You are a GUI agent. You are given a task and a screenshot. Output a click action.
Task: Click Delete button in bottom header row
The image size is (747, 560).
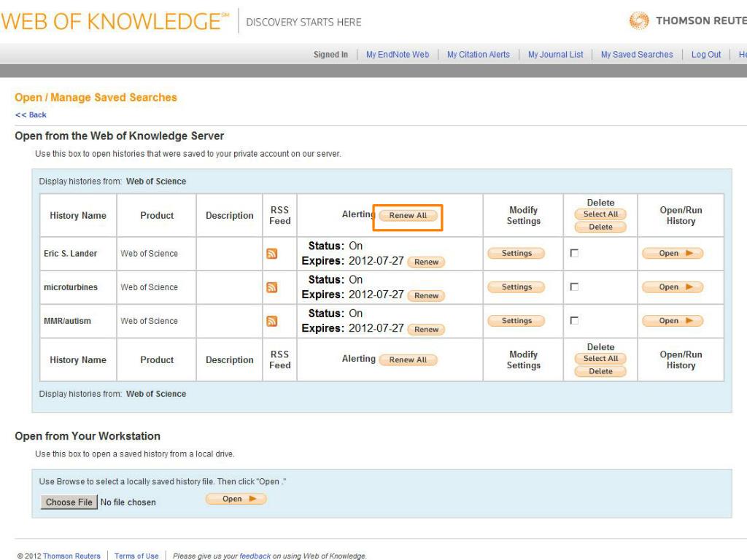tap(600, 371)
